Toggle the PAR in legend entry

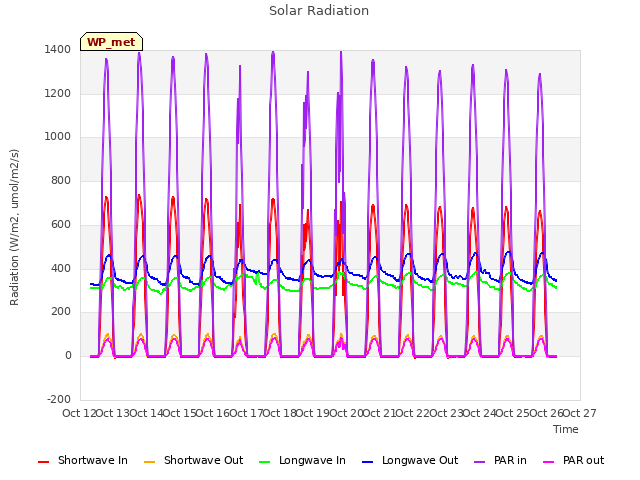[x=500, y=460]
